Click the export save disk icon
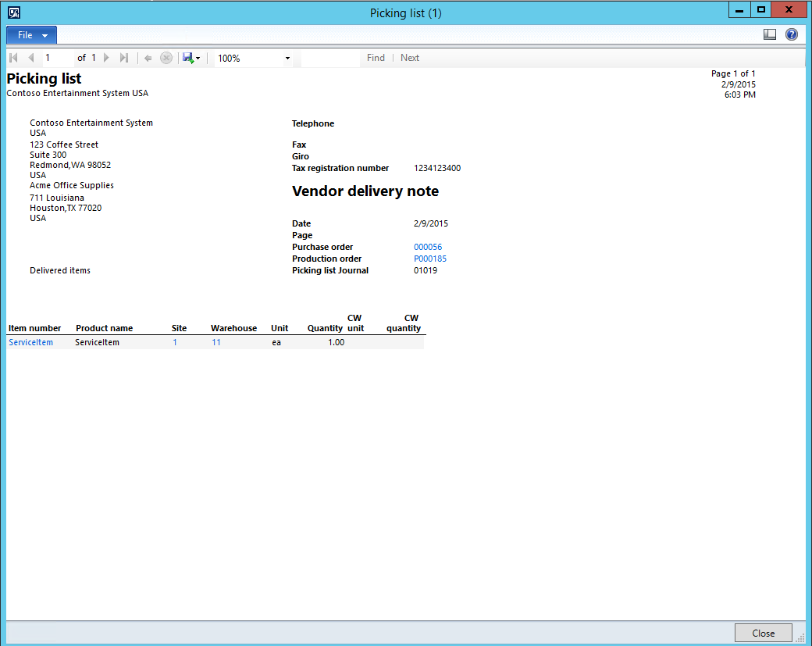This screenshot has height=646, width=812. click(187, 58)
